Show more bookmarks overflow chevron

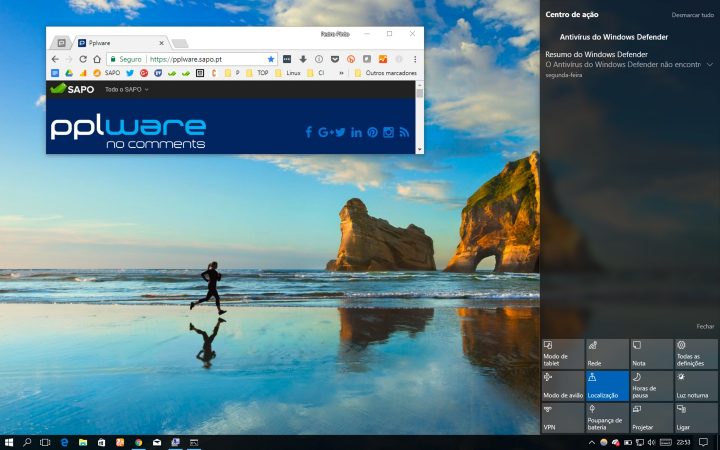point(342,73)
